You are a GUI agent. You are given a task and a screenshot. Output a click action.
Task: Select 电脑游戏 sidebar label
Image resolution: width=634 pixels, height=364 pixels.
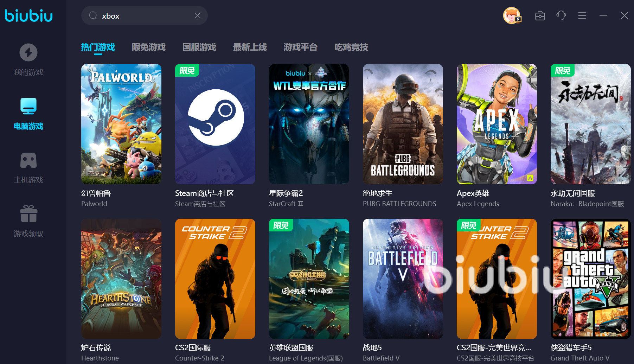(28, 126)
